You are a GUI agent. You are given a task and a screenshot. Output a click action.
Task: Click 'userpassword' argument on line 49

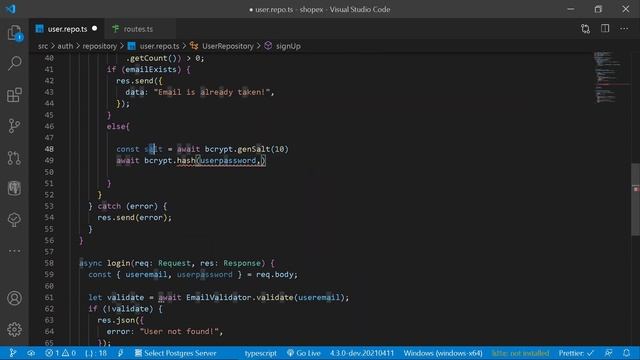tap(228, 160)
